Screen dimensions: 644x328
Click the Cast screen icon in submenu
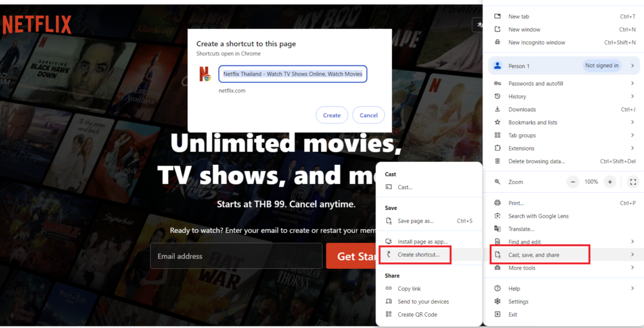(x=389, y=187)
